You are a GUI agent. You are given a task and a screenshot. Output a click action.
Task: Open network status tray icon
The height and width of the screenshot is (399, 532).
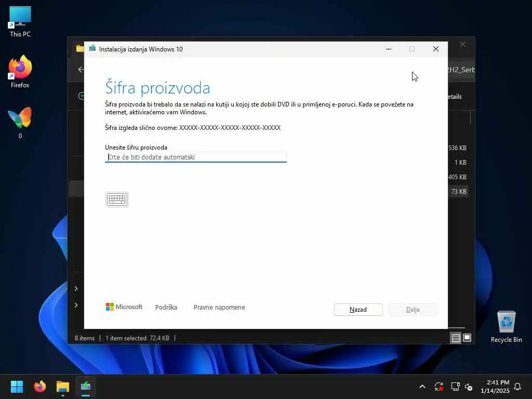click(455, 387)
